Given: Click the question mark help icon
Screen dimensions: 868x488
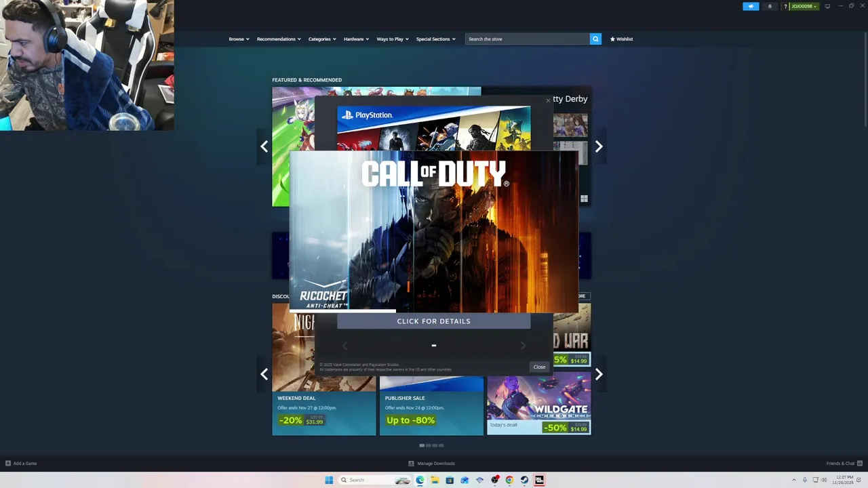Looking at the screenshot, I should tap(785, 6).
